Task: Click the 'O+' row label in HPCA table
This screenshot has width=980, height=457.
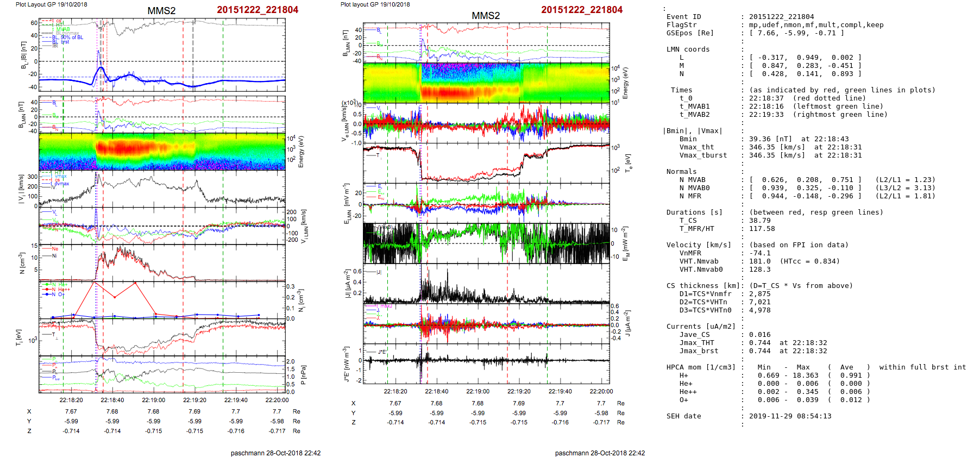Action: coord(684,400)
